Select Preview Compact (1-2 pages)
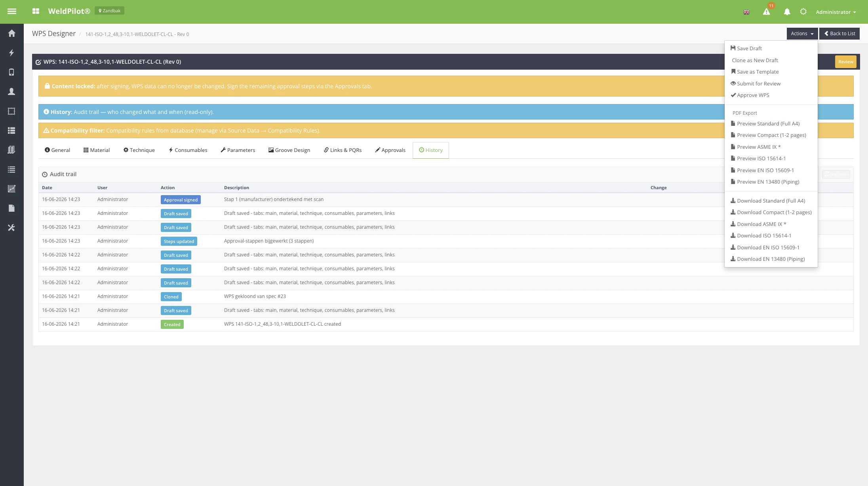Image resolution: width=868 pixels, height=486 pixels. [771, 135]
